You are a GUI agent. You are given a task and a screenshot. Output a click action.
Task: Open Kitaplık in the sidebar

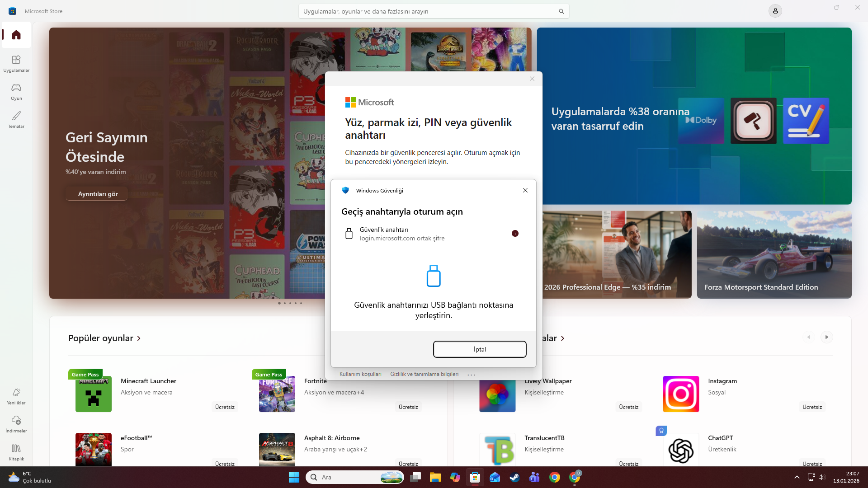[16, 452]
